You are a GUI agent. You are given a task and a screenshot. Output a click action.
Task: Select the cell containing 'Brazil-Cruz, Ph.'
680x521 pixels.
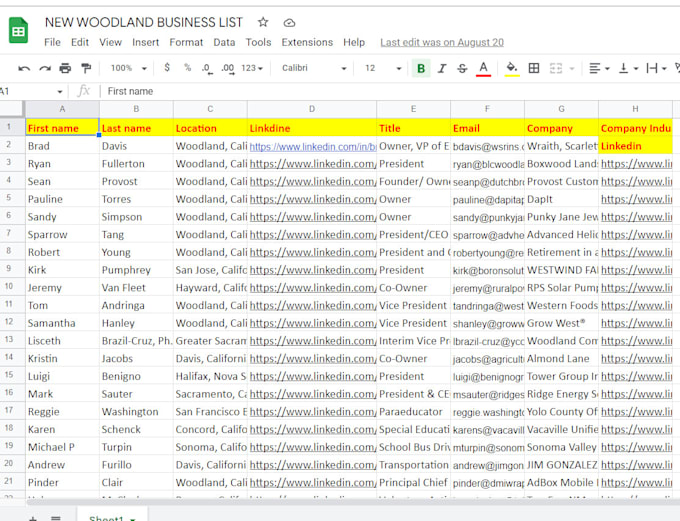click(136, 341)
